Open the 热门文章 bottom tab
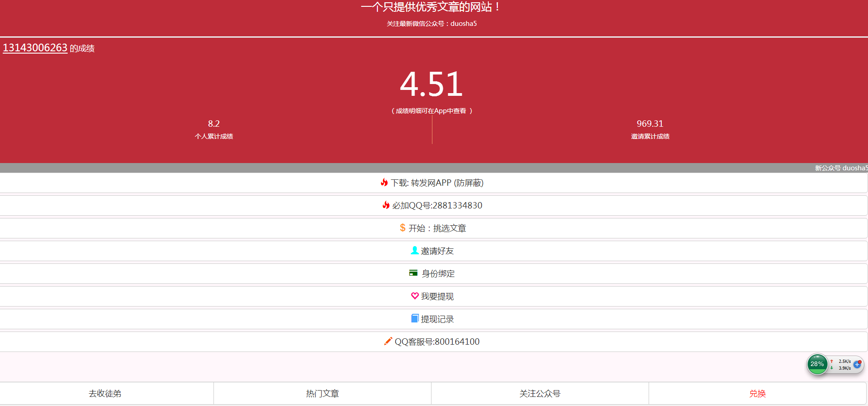The height and width of the screenshot is (406, 868). tap(322, 394)
